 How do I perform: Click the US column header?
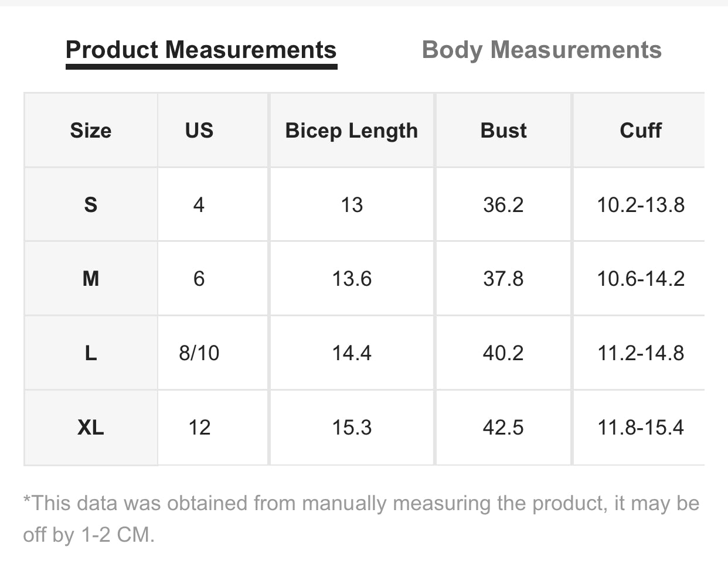tap(199, 131)
